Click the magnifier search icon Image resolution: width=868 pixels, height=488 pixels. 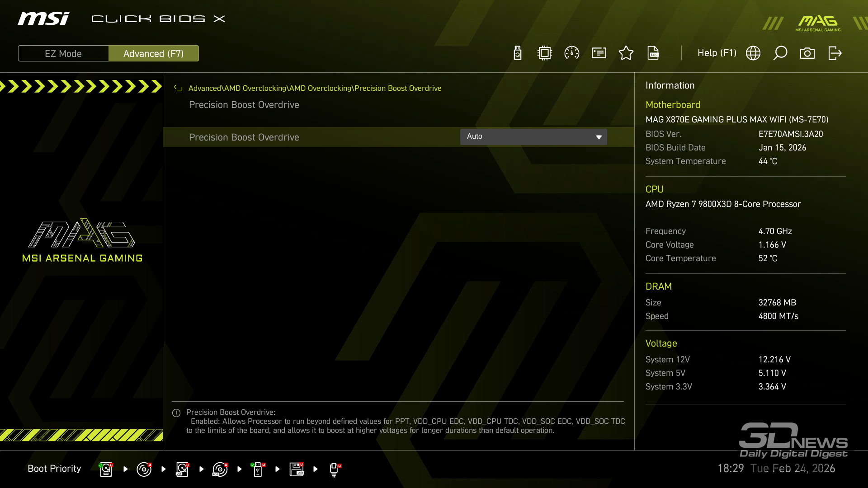[780, 53]
